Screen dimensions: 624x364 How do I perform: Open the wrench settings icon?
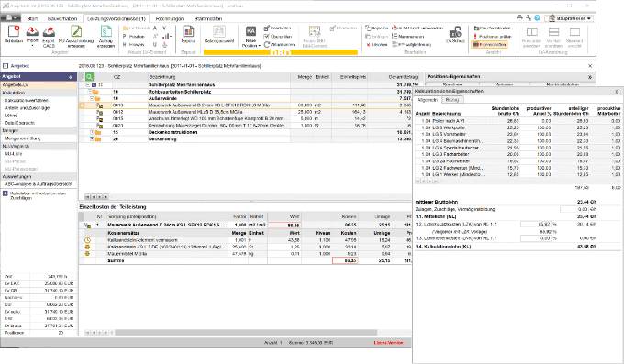pos(528,18)
